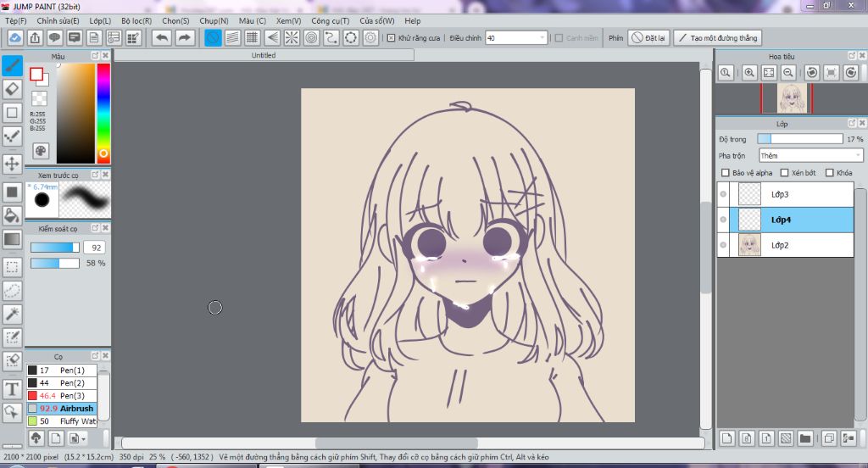Add new layer in layer panel
Viewport: 868px width, 468px height.
pos(726,438)
